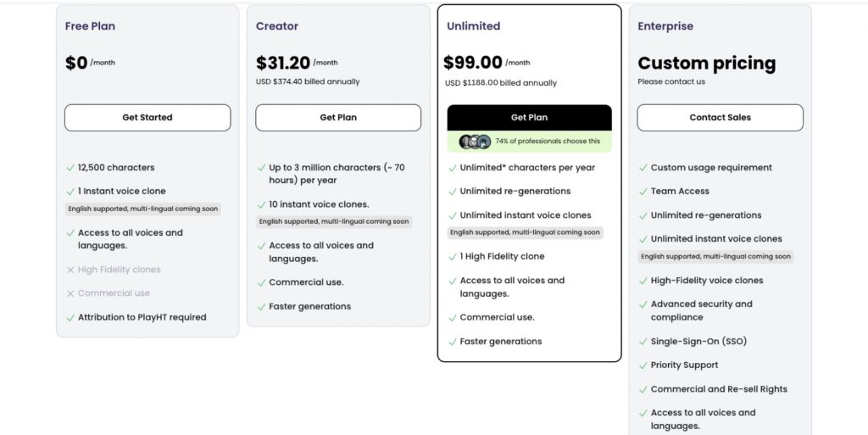Click the X icon beside High Fidelity clones
This screenshot has width=868, height=435.
point(70,270)
